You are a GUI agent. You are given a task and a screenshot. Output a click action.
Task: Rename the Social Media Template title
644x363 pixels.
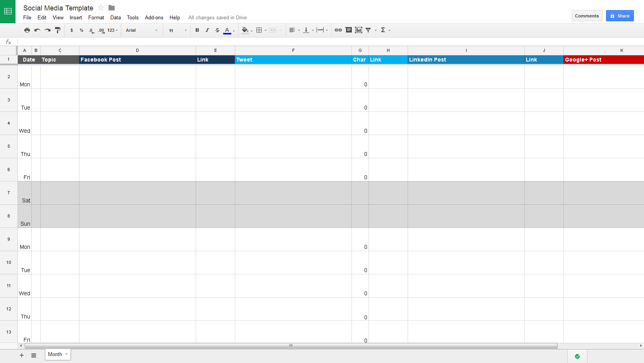(x=58, y=8)
